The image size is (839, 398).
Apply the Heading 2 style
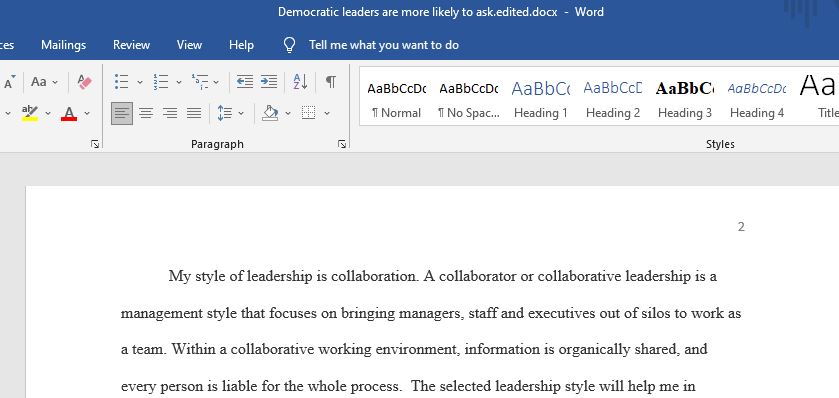tap(613, 101)
